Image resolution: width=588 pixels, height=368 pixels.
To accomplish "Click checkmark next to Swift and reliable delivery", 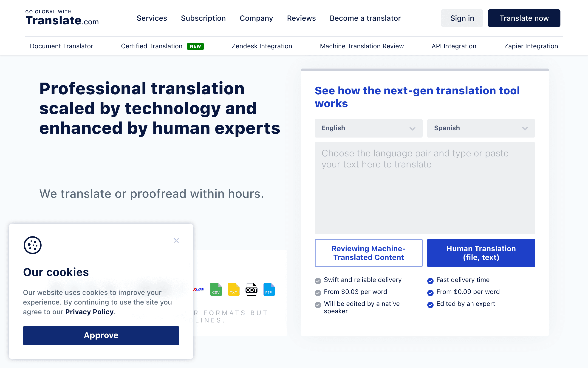I will (x=318, y=281).
